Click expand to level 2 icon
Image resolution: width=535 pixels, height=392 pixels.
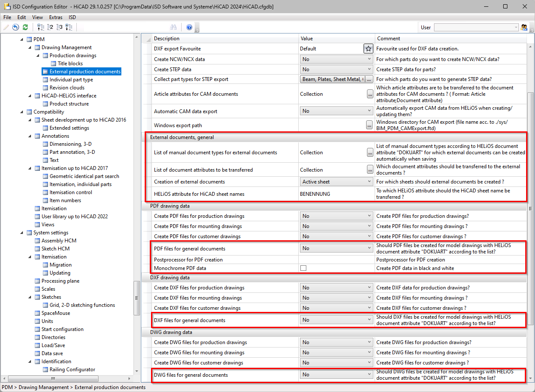(50, 27)
